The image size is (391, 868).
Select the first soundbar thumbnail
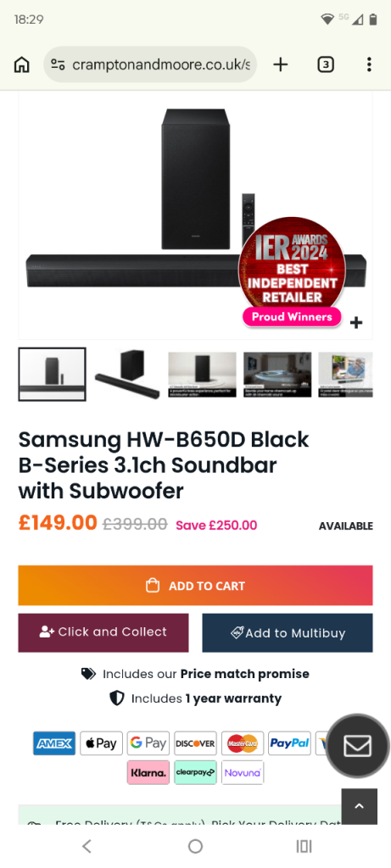(52, 374)
